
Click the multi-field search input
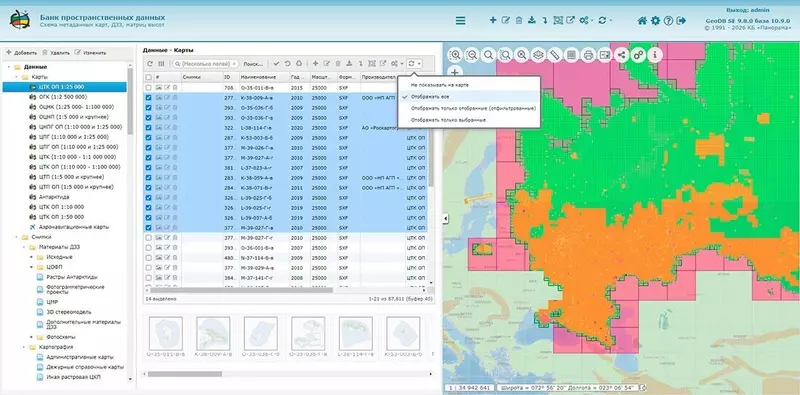click(x=206, y=64)
